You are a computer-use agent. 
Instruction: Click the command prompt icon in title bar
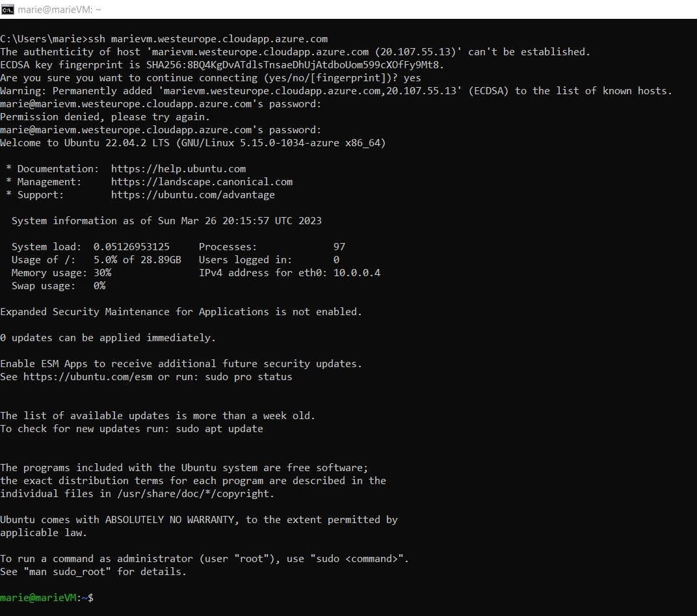(8, 9)
